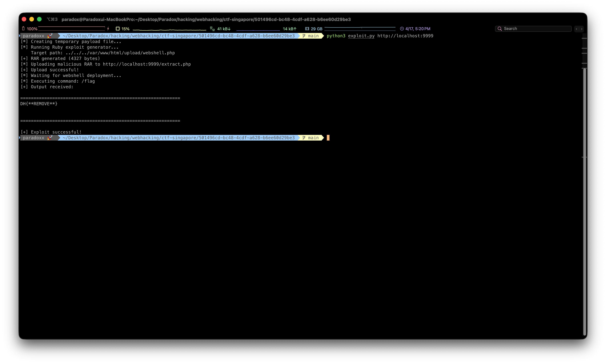This screenshot has height=364, width=606.
Task: Click the http://localhost:9999 URL argument
Action: 405,36
